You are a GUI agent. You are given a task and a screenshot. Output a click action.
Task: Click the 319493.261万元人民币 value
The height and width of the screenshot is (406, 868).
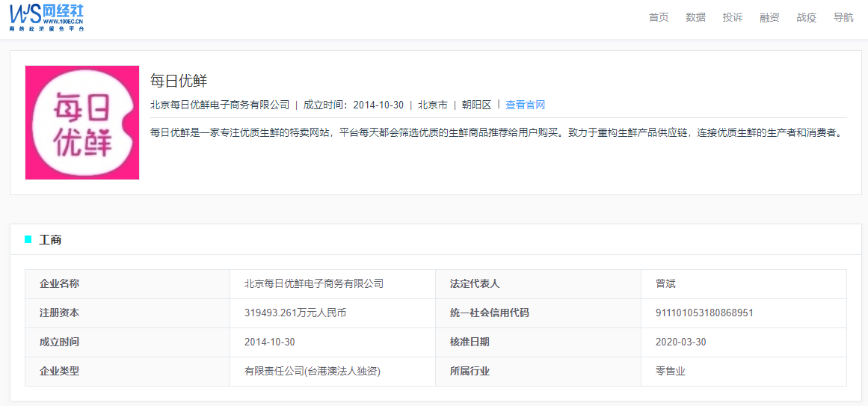(295, 313)
